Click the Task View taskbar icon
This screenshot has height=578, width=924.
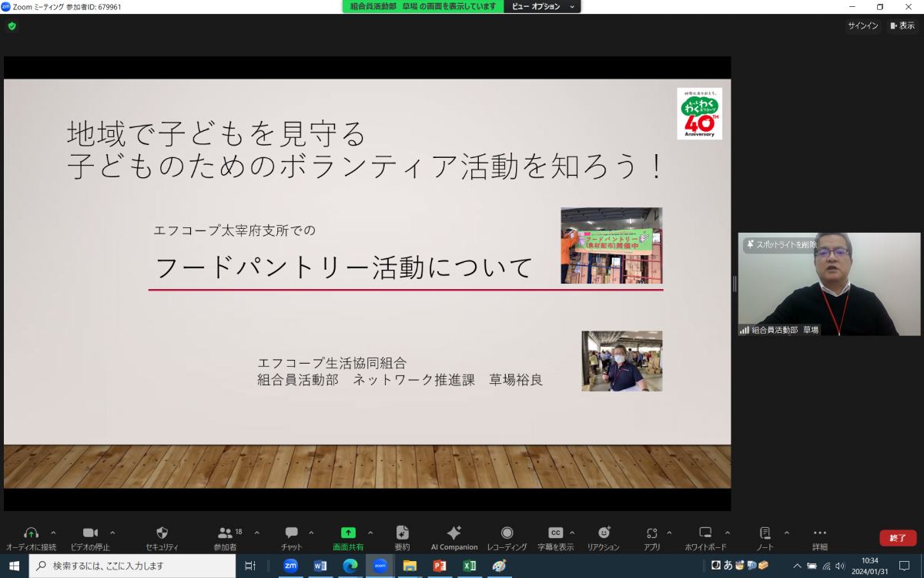click(x=250, y=566)
